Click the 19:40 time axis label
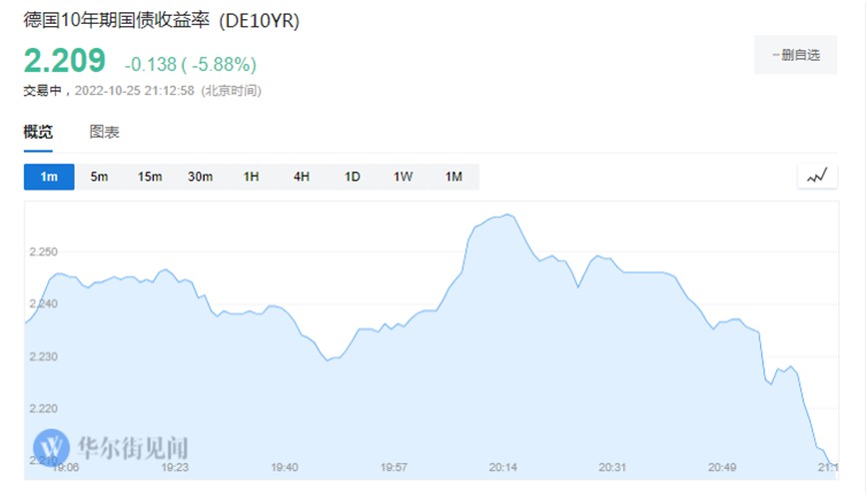Image resolution: width=868 pixels, height=495 pixels. click(285, 467)
